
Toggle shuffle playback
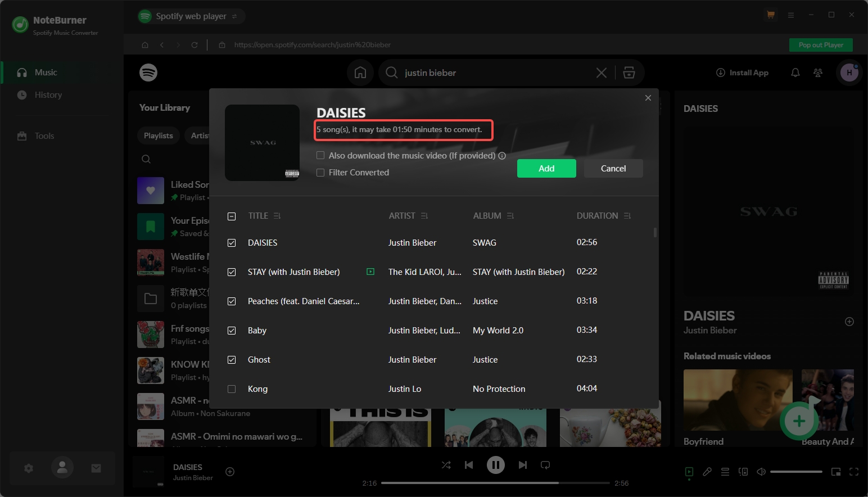pyautogui.click(x=446, y=465)
